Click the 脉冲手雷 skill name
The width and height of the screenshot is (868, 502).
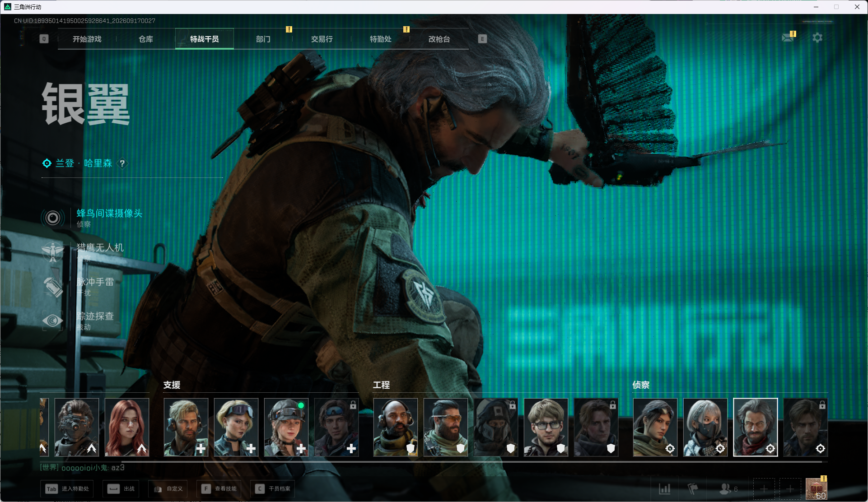click(95, 282)
